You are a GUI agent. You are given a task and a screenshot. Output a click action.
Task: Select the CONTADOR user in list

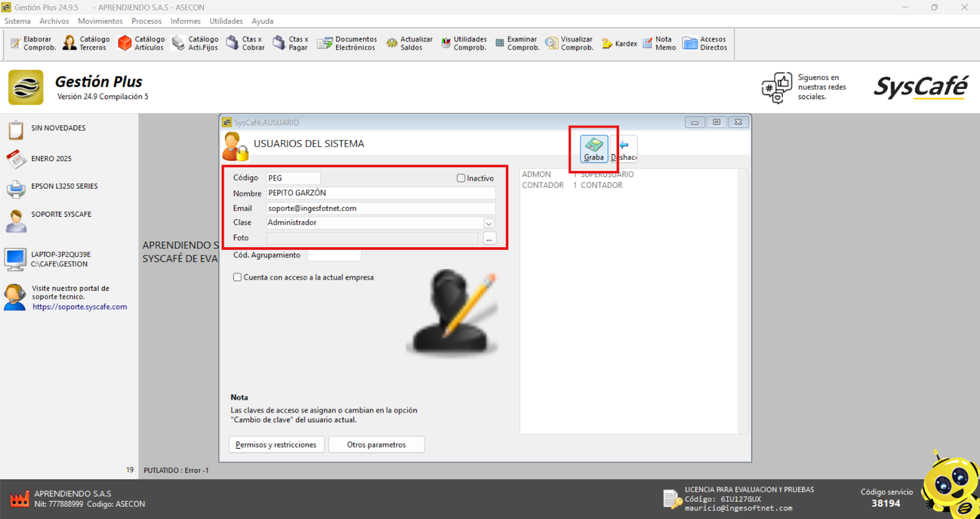point(543,185)
